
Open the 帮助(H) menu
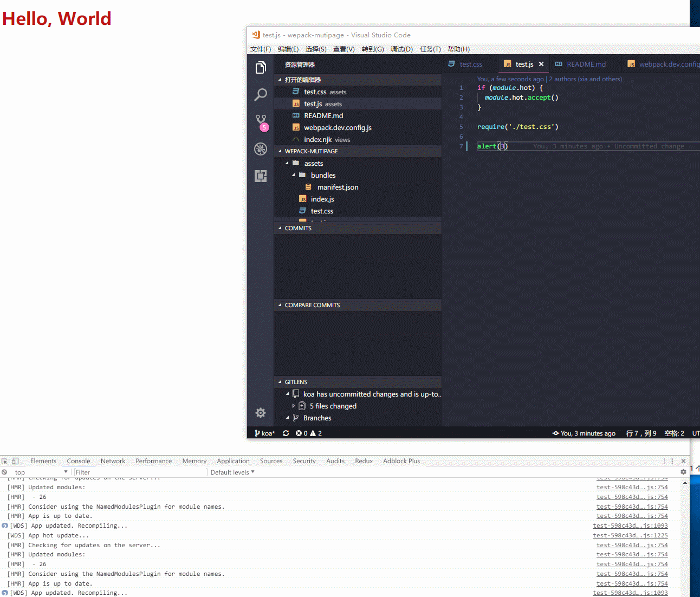pyautogui.click(x=458, y=49)
